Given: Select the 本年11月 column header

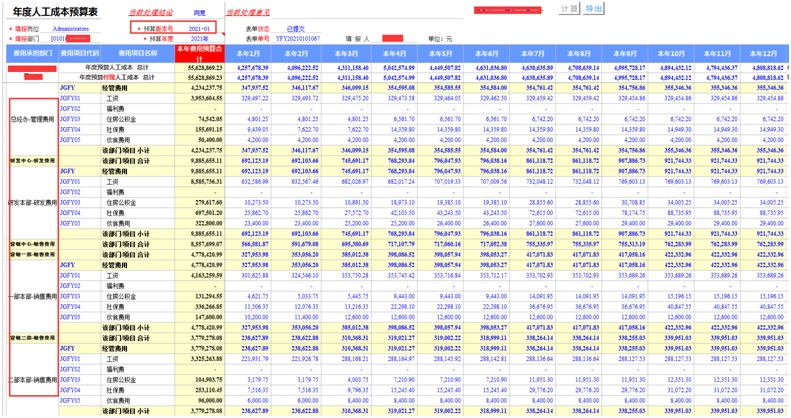Looking at the screenshot, I should point(717,53).
